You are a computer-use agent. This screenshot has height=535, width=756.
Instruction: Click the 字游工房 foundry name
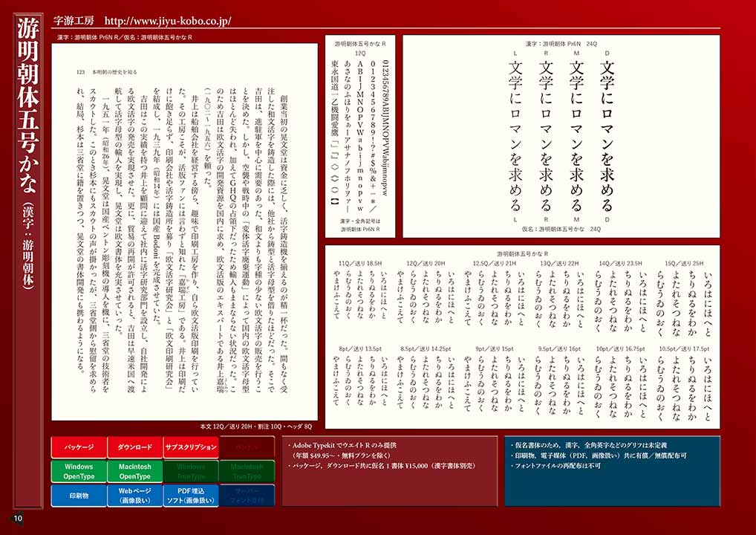(74, 21)
